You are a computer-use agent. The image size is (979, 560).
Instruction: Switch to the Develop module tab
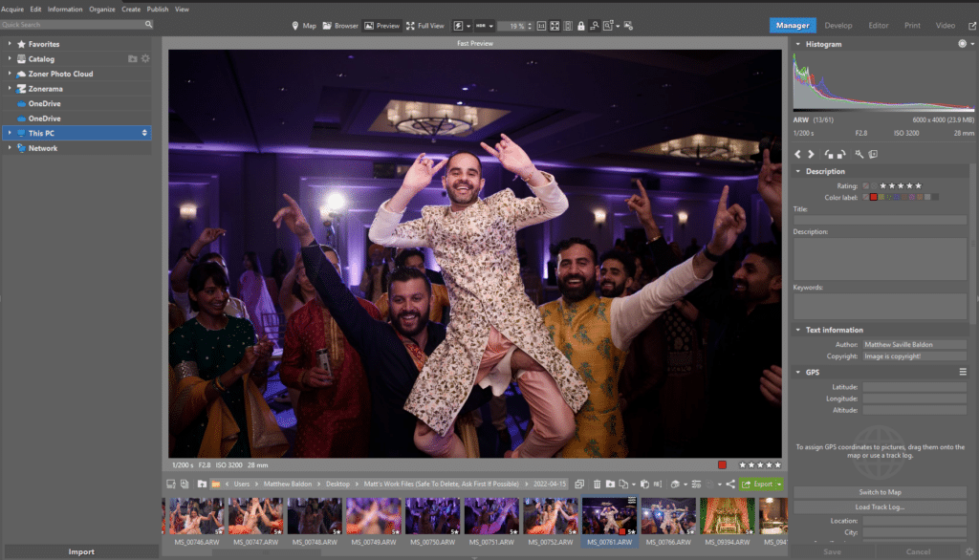[x=838, y=26]
